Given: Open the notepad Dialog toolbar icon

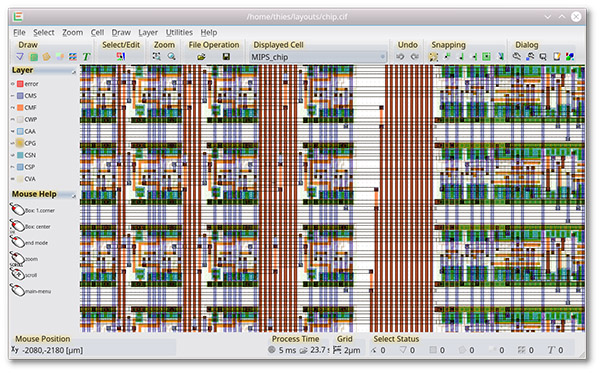Looking at the screenshot, I should point(556,57).
